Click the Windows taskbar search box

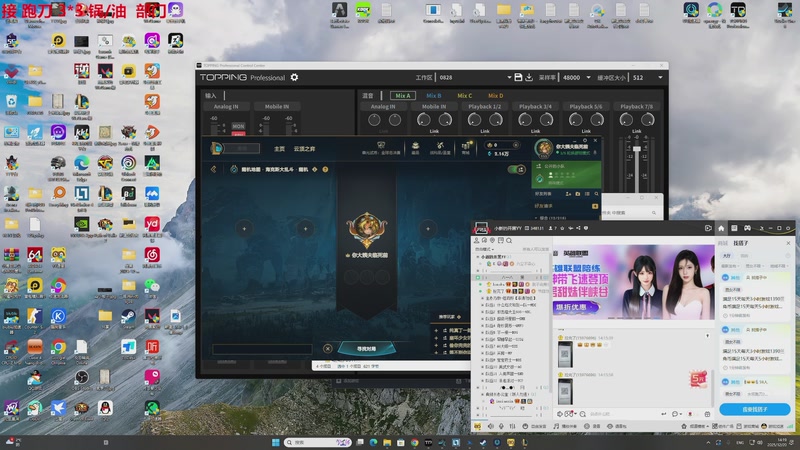[318, 442]
